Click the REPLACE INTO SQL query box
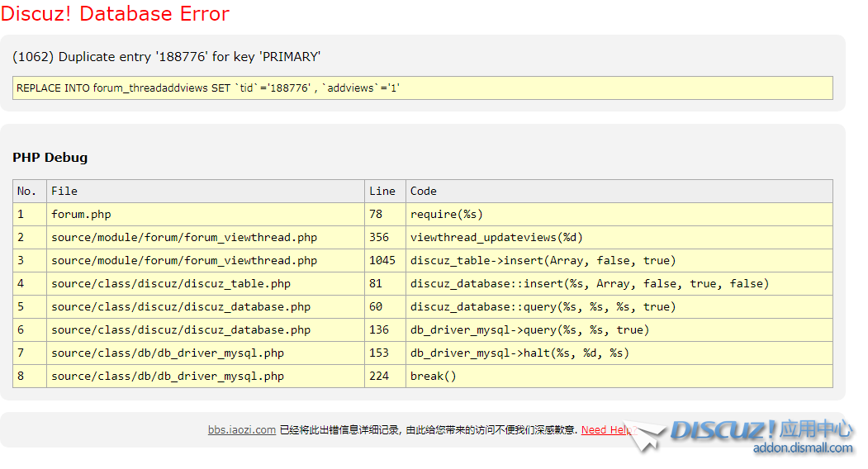 [x=422, y=88]
